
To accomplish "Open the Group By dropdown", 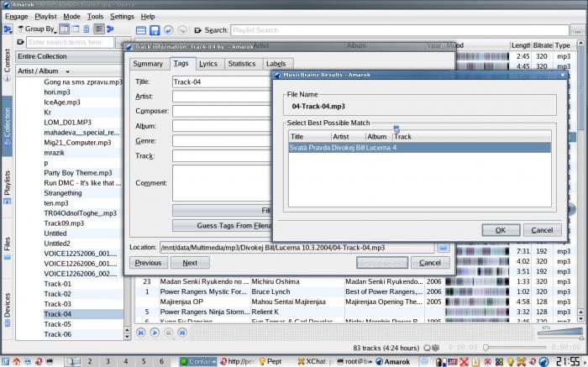I will point(38,29).
